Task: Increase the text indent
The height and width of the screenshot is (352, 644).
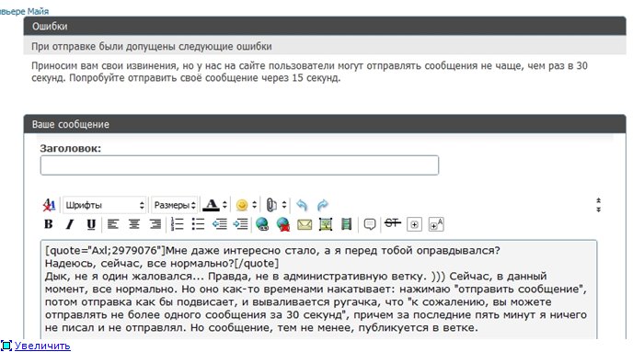Action: pyautogui.click(x=241, y=224)
